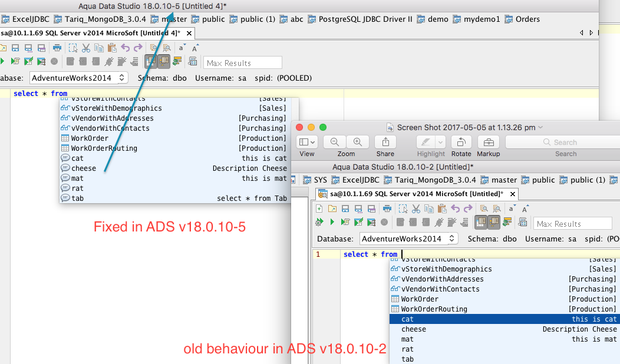Open the Preview View dropdown
Screen dimensions: 620x364
tap(307, 142)
